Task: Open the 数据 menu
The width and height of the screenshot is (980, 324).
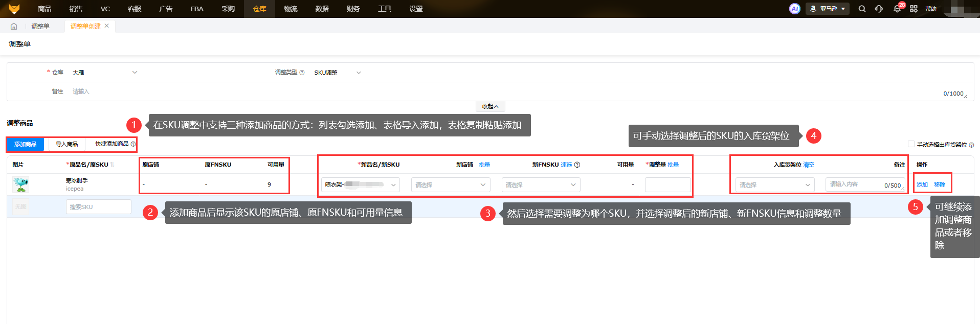Action: [x=322, y=9]
